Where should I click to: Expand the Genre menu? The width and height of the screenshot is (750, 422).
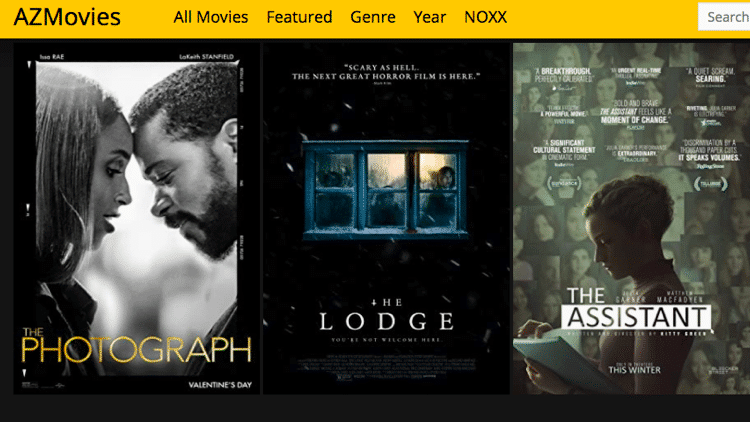tap(373, 17)
